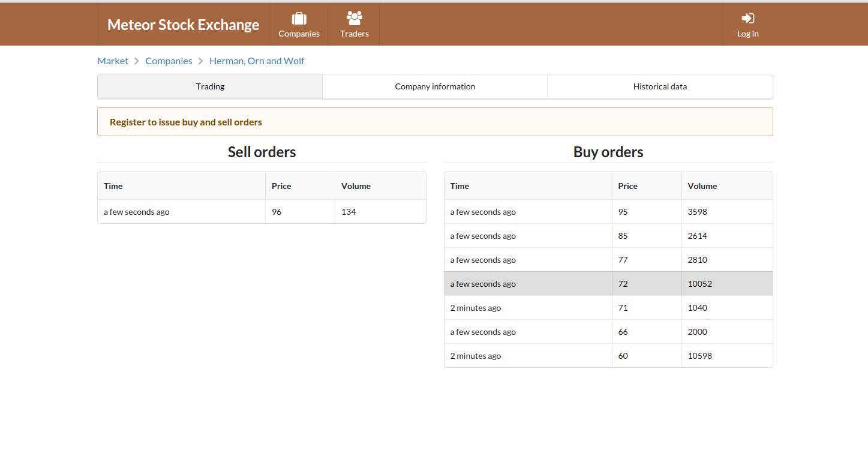
Task: Select Herman, Orn and Wolf breadcrumb
Action: [257, 61]
